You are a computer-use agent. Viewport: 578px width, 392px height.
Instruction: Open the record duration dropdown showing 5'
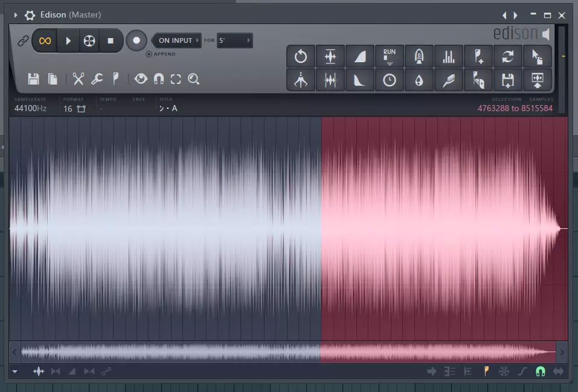click(234, 40)
